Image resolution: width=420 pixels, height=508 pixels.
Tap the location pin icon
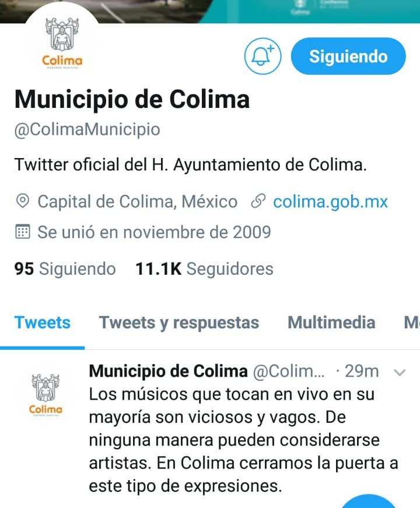(22, 201)
